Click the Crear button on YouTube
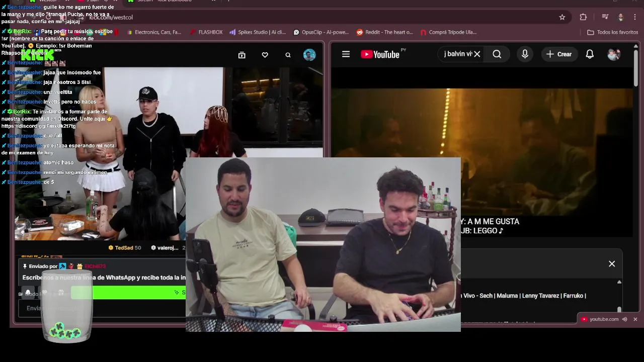The image size is (644, 362). (559, 54)
